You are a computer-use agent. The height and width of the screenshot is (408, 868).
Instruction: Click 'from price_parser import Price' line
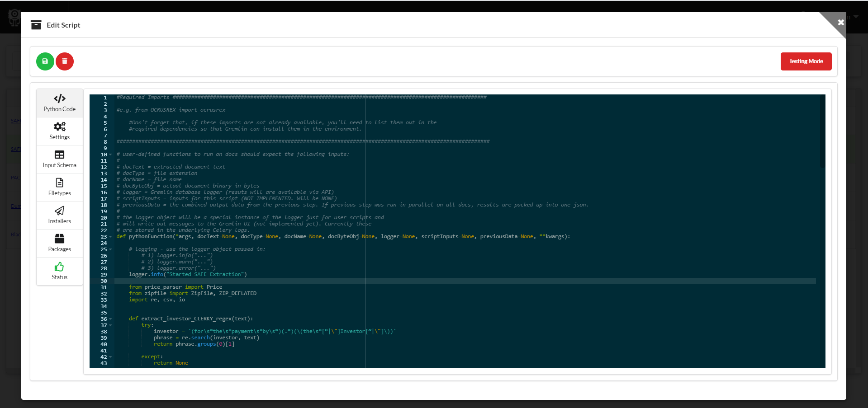point(175,287)
